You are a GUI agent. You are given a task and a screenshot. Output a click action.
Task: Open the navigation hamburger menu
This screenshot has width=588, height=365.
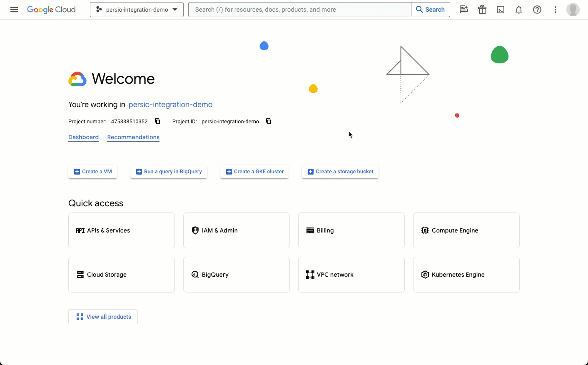point(14,9)
